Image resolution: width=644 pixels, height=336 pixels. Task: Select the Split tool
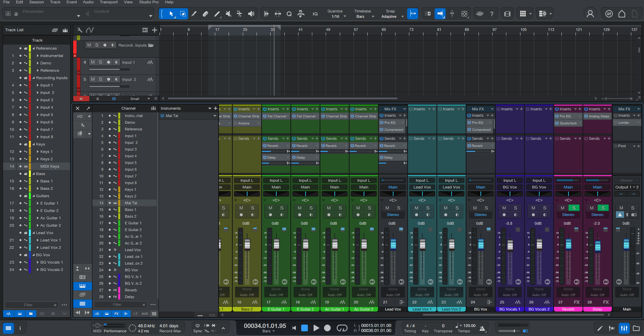click(x=194, y=14)
